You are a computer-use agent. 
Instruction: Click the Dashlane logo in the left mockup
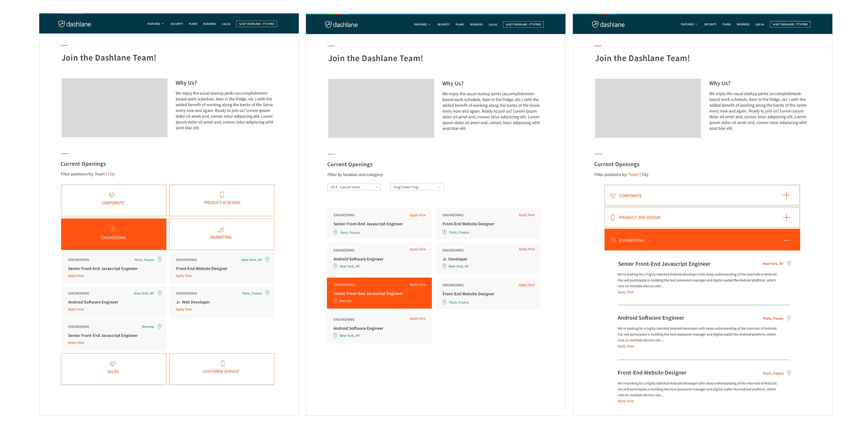74,24
